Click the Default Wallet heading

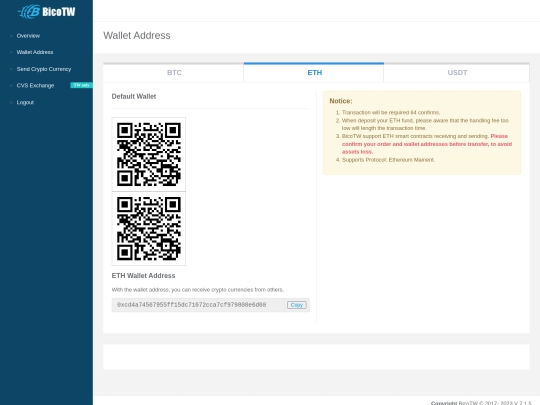click(x=134, y=96)
